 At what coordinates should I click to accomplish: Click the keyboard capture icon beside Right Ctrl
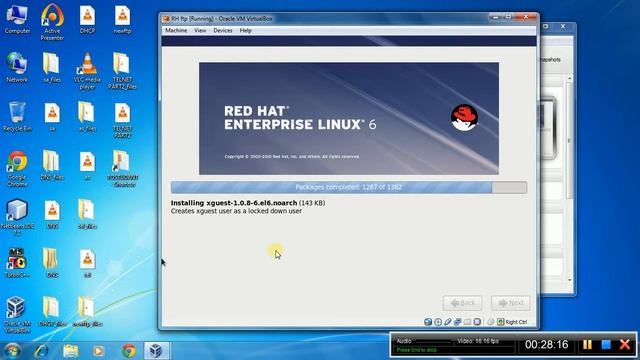click(x=500, y=322)
